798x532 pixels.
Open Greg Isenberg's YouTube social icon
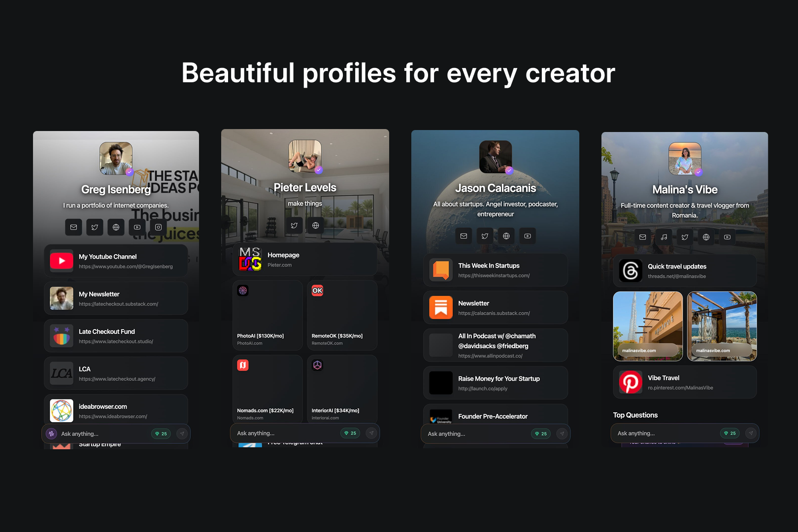[x=137, y=227]
